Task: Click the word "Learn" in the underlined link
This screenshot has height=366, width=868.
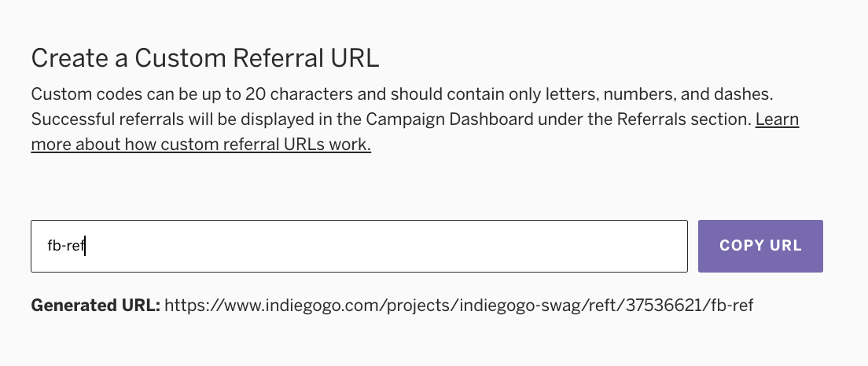Action: pos(777,119)
